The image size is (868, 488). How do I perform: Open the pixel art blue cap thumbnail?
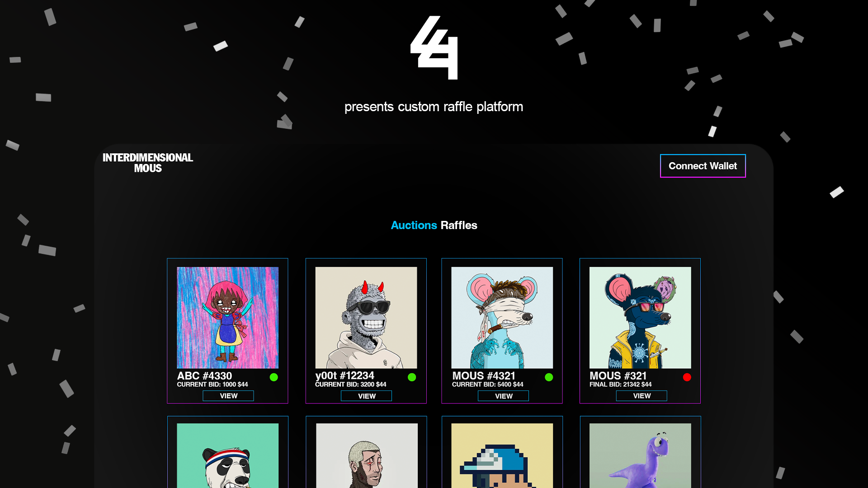[x=502, y=455]
